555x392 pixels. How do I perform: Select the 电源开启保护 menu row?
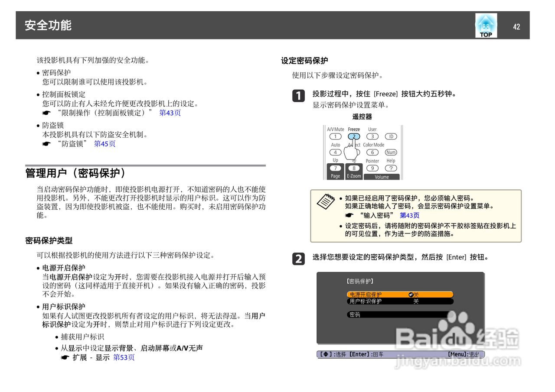coord(400,295)
